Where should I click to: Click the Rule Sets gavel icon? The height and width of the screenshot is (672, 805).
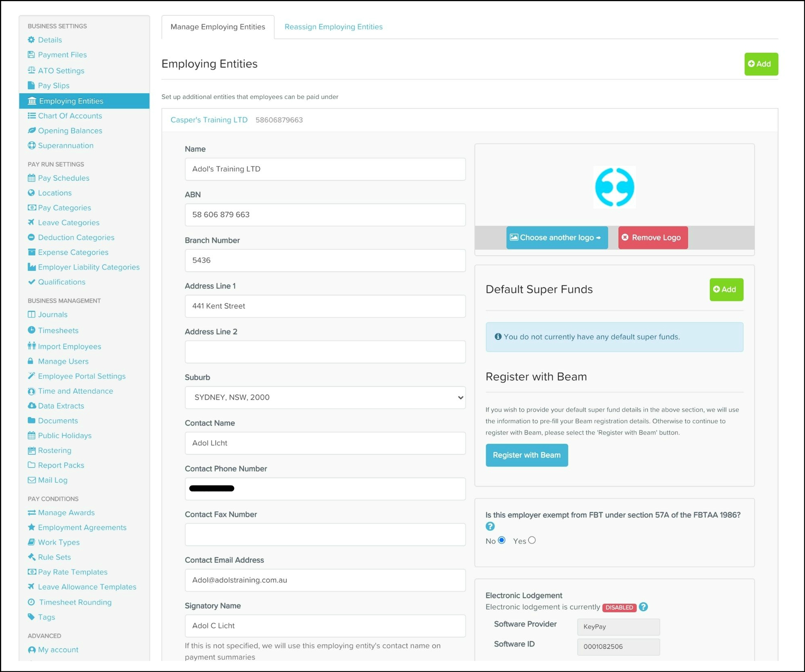(31, 557)
